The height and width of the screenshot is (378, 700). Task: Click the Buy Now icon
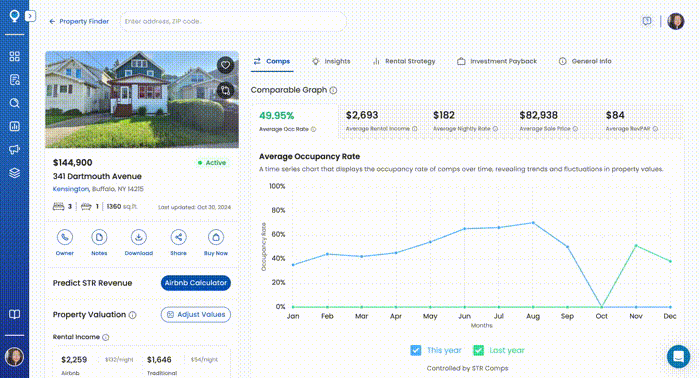point(216,237)
